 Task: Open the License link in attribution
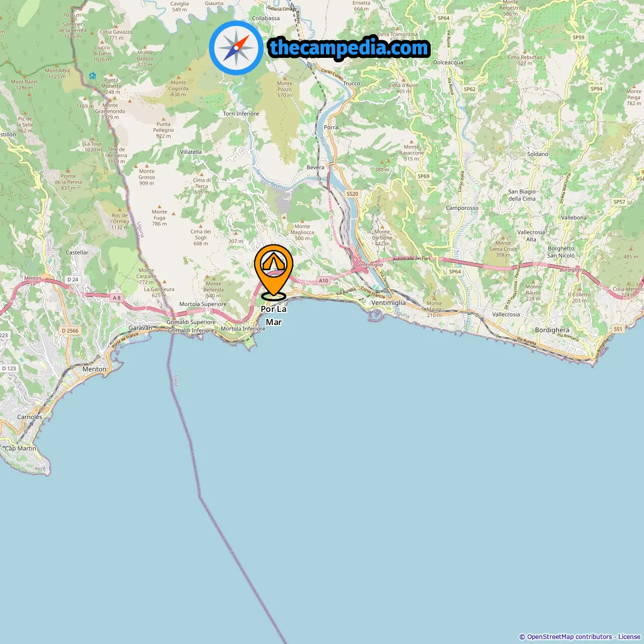629,637
